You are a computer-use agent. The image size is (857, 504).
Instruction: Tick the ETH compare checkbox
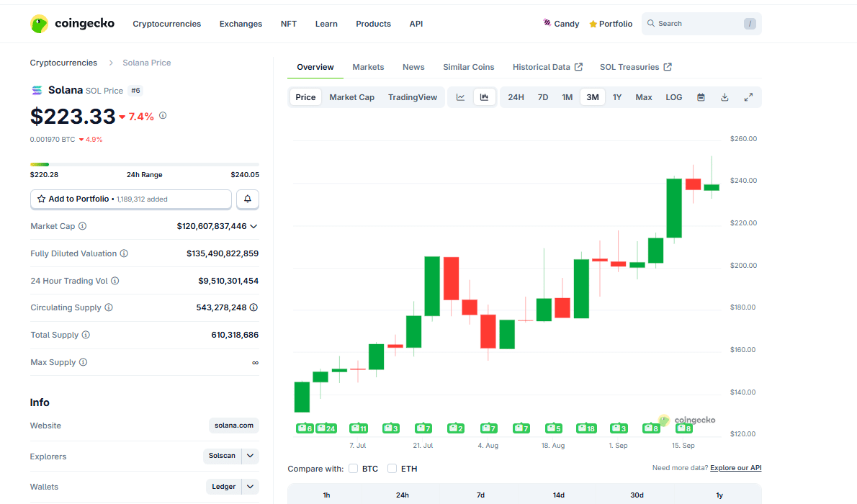click(392, 469)
